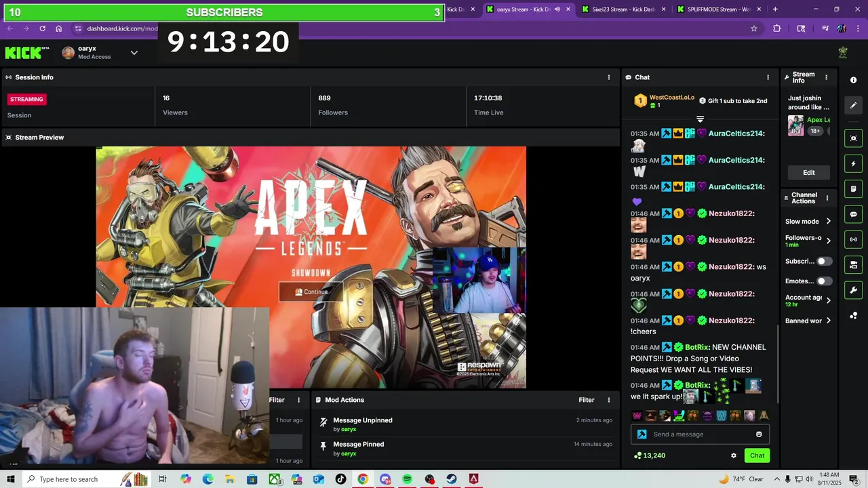
Task: Reload the page
Action: (42, 28)
